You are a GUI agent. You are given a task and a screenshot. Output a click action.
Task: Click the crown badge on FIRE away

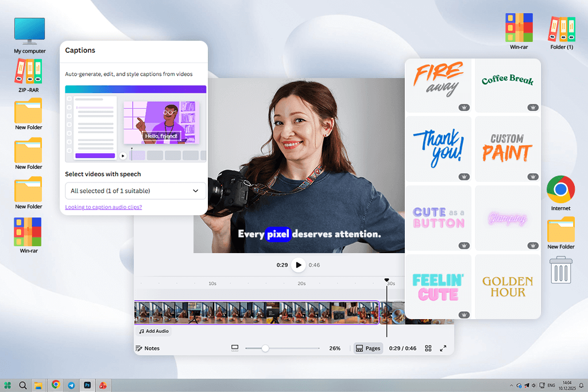464,107
